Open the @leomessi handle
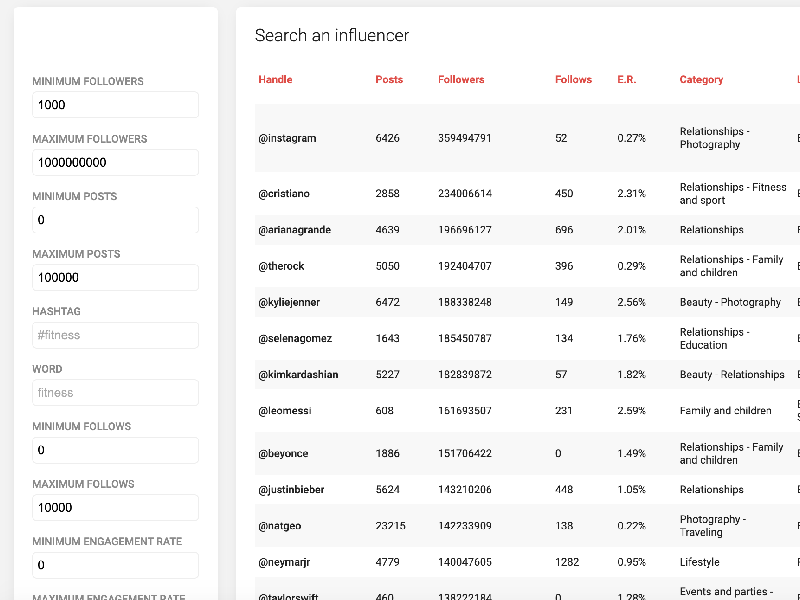800x600 pixels. [x=285, y=411]
